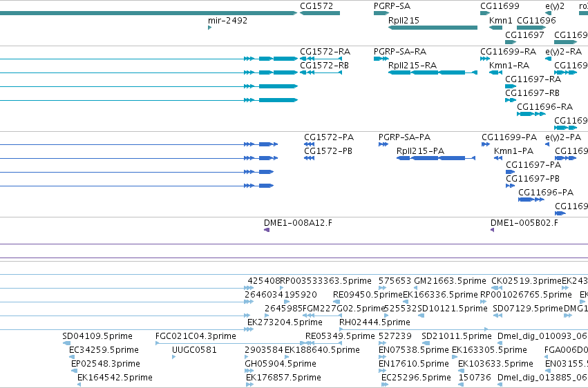Image resolution: width=588 pixels, height=388 pixels.
Task: Click the CG11697-PA protein label
Action: click(x=533, y=165)
